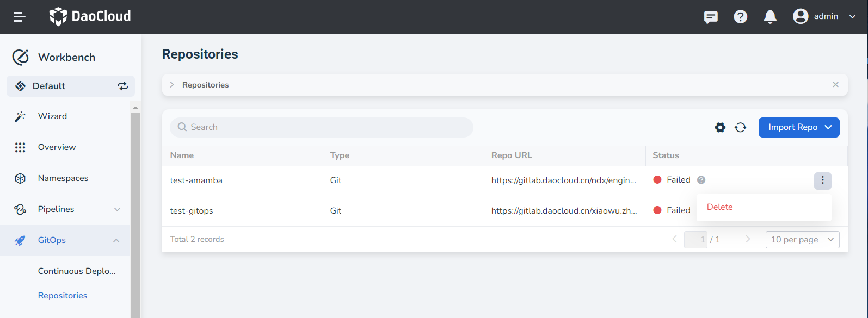Click the hamburger menu icon
Viewport: 868px width, 318px height.
point(20,17)
